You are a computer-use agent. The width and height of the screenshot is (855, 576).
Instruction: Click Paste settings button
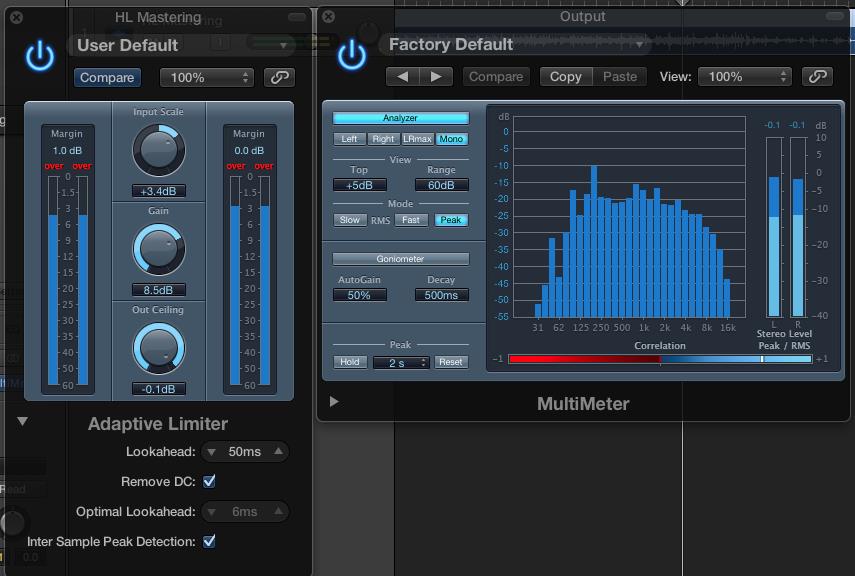coord(620,76)
